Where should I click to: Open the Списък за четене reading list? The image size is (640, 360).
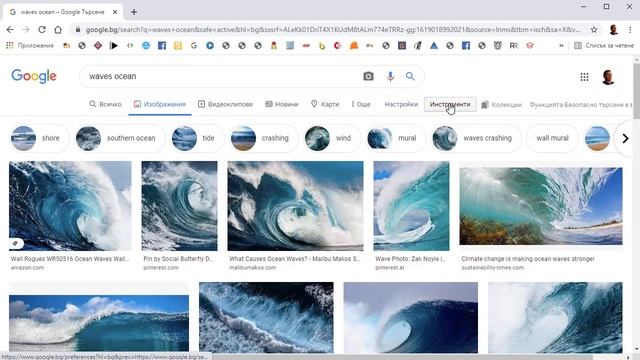pyautogui.click(x=604, y=45)
